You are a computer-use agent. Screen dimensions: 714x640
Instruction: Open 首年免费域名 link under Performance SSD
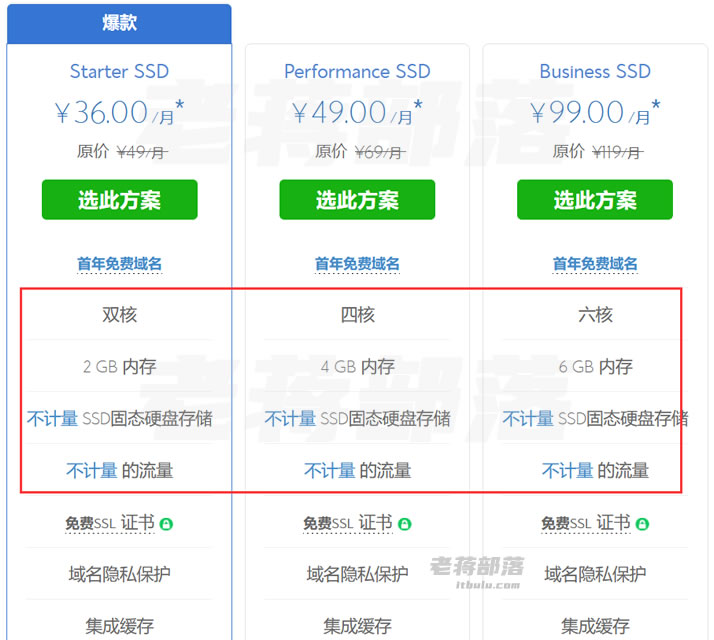(357, 264)
